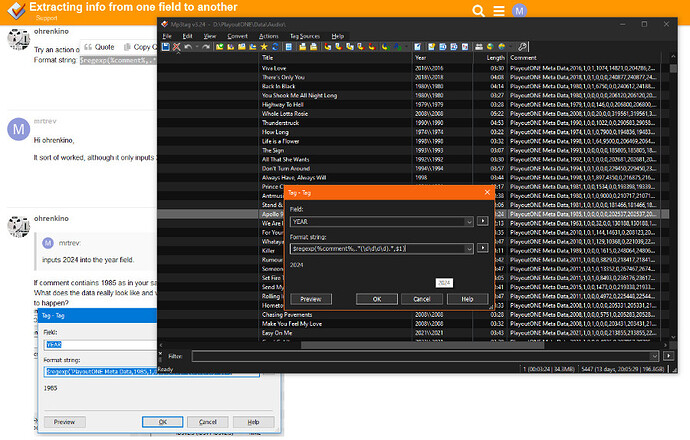Expand the YEAR field dropdown in dark dialog

(x=469, y=222)
